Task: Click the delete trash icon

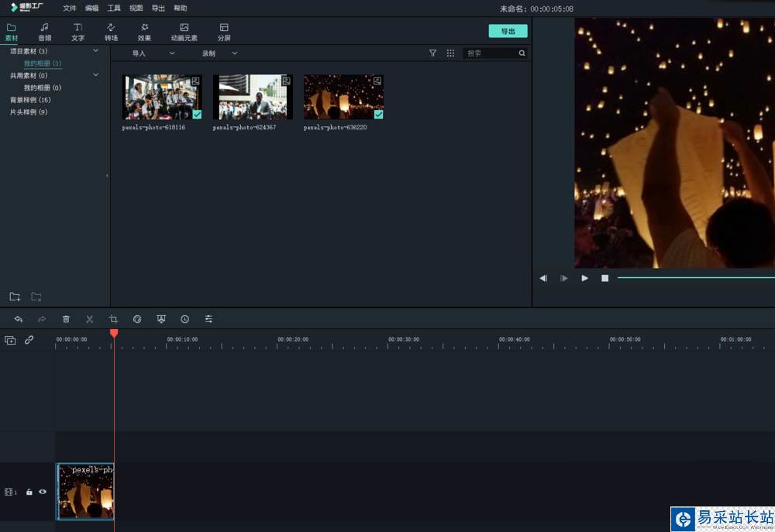Action: 66,319
